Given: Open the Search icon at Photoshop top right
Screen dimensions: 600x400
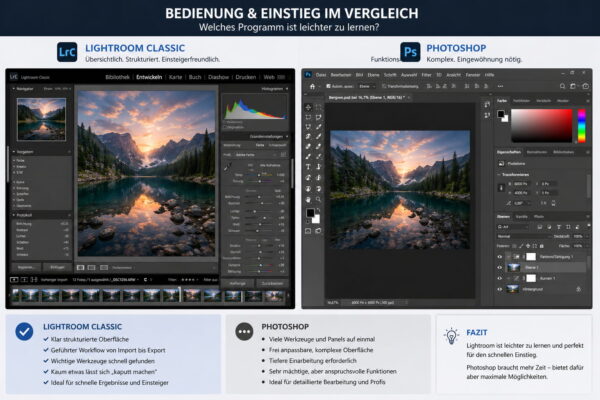Looking at the screenshot, I should pos(562,87).
